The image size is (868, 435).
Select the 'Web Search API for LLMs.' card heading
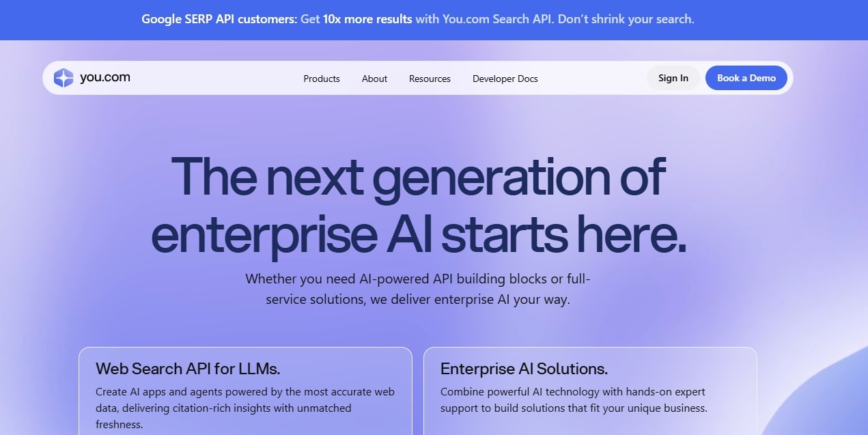click(188, 369)
